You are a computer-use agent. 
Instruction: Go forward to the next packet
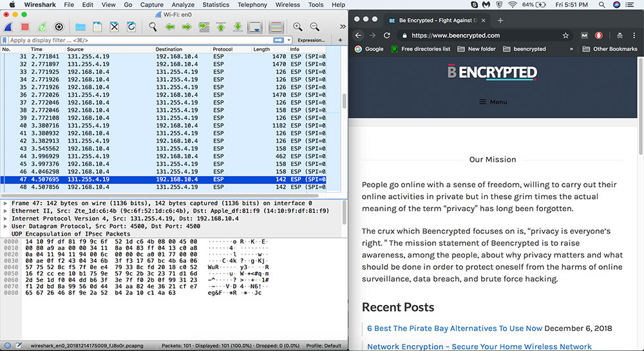[187, 27]
